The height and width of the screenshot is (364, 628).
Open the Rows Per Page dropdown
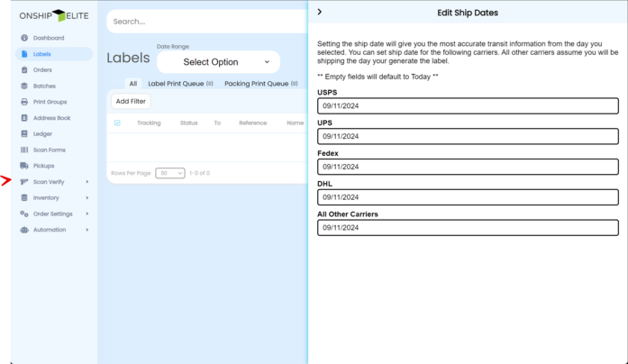pyautogui.click(x=169, y=173)
